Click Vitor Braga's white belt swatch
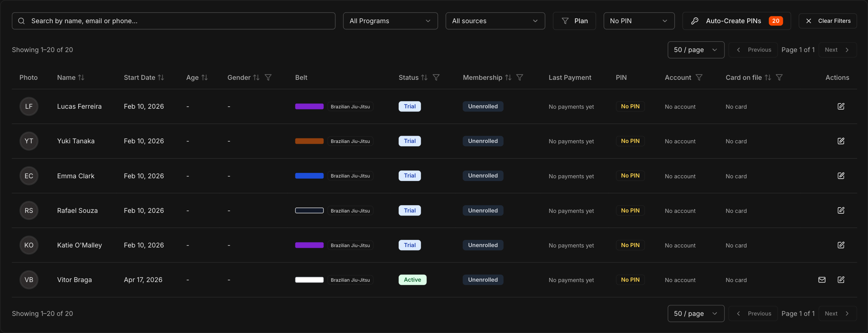The width and height of the screenshot is (868, 333). tap(309, 280)
